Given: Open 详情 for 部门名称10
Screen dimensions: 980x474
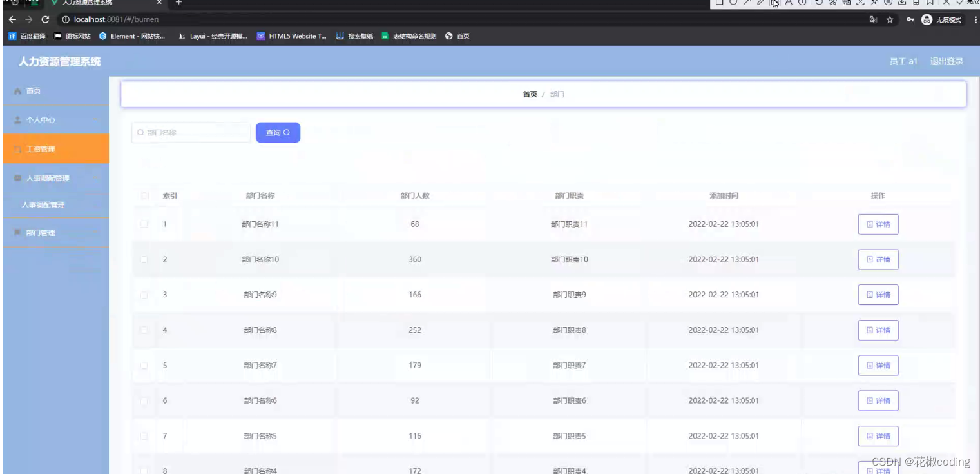Looking at the screenshot, I should pos(878,259).
